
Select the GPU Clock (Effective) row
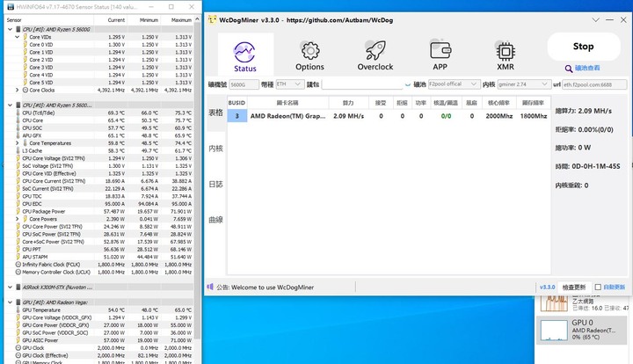98,355
